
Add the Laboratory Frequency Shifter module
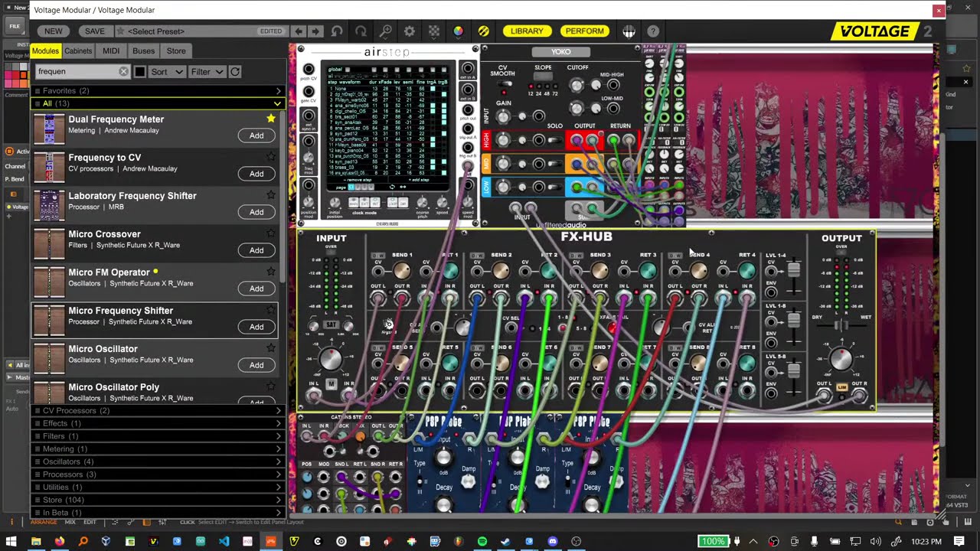point(256,212)
